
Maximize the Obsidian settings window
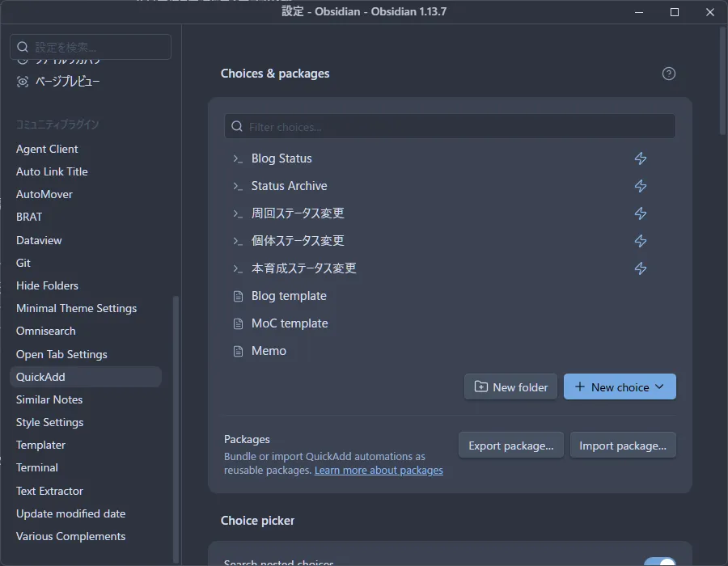point(674,12)
